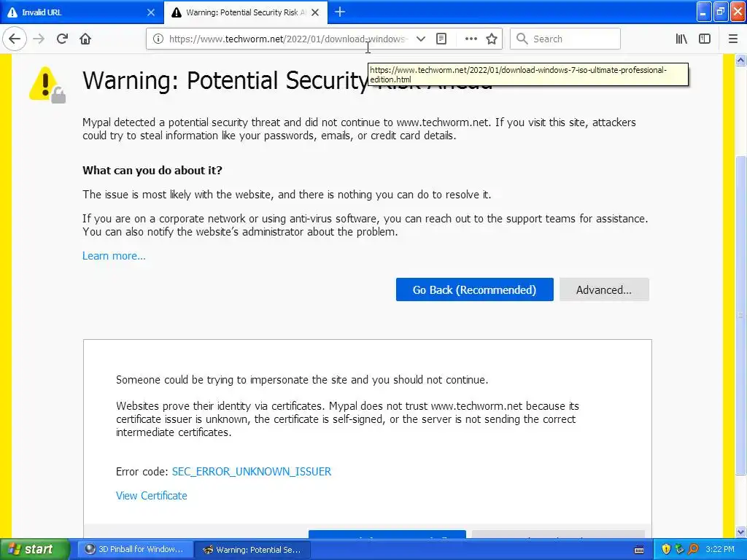Bookmark this page with the star icon
Screen dimensions: 747x560
(492, 39)
